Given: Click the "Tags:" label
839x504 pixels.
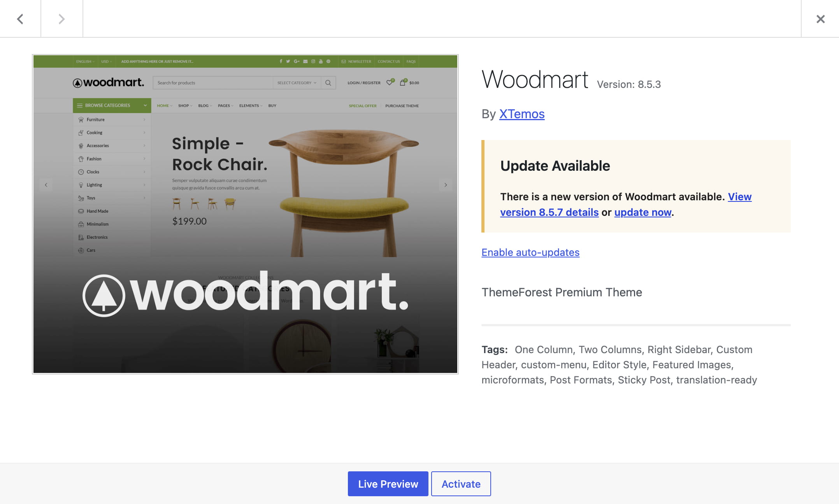Looking at the screenshot, I should 495,350.
